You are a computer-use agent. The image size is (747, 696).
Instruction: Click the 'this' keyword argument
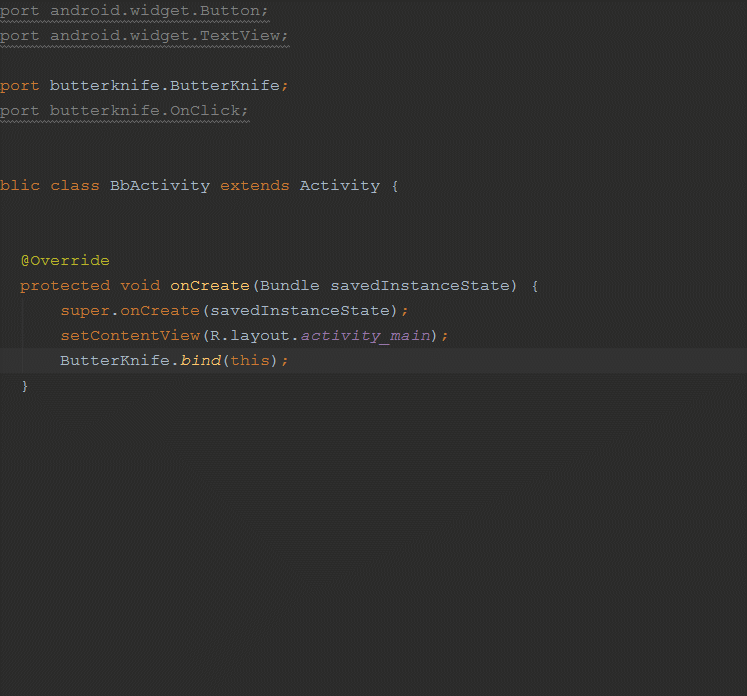click(250, 360)
